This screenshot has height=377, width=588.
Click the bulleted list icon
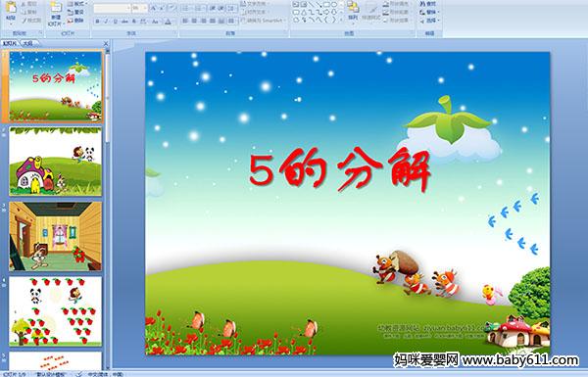[185, 8]
